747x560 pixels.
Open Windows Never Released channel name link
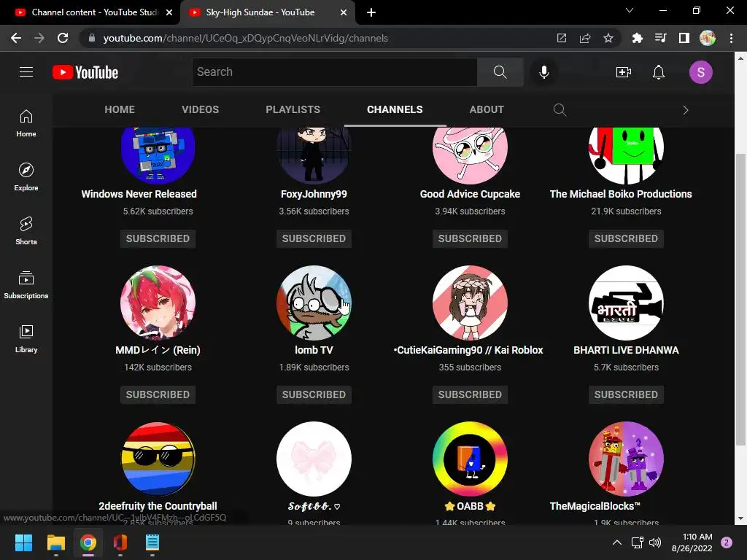(139, 194)
